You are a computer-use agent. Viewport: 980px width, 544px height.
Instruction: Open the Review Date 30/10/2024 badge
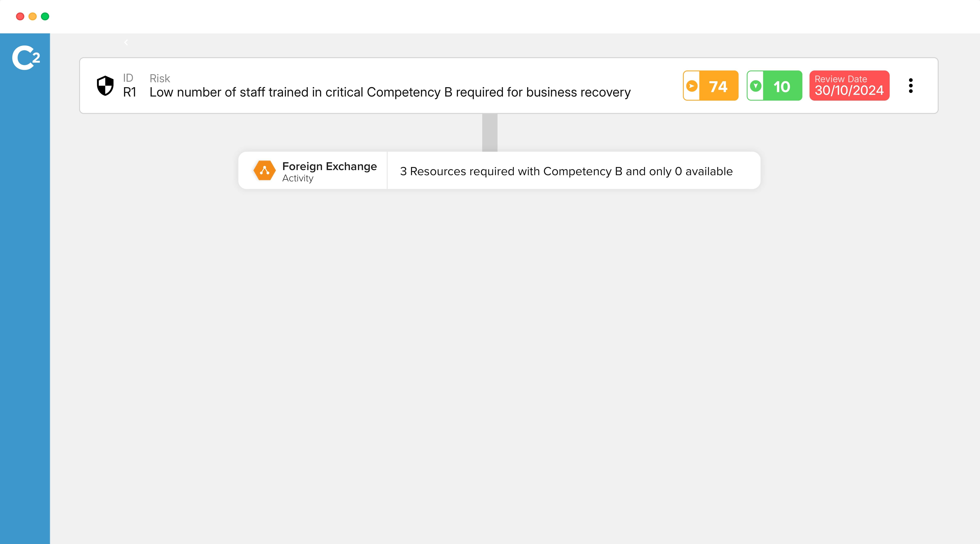click(x=849, y=86)
